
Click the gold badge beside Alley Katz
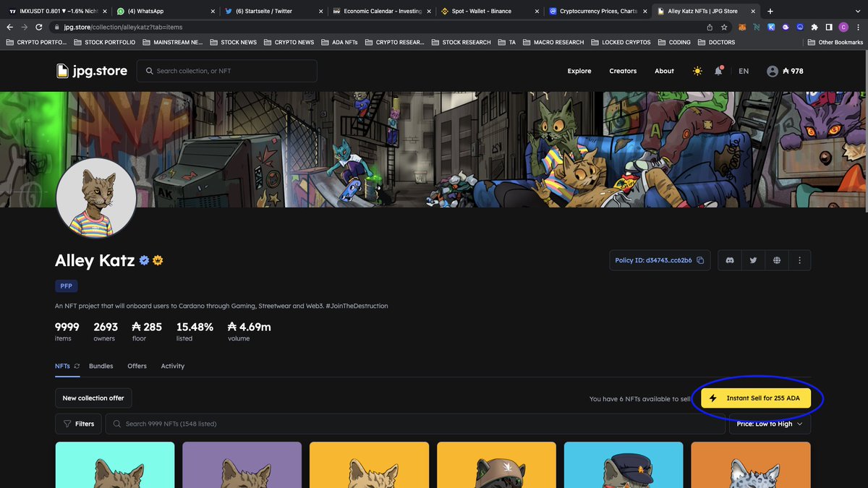pos(158,260)
